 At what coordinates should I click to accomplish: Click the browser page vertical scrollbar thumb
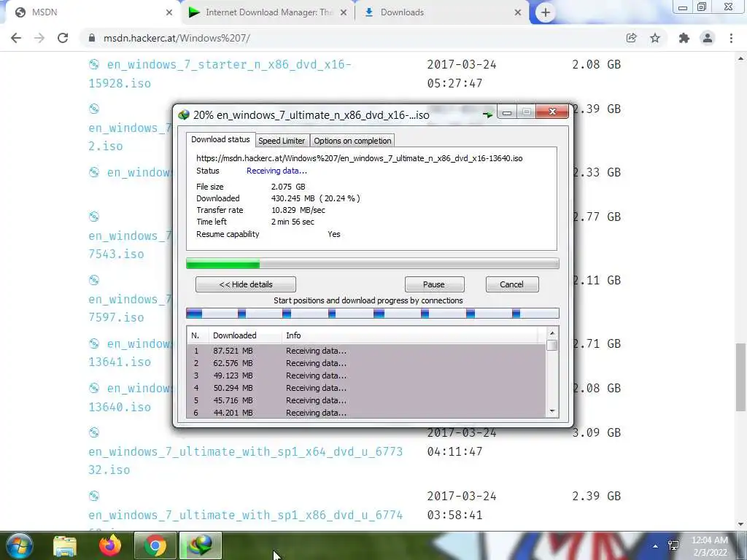point(740,377)
